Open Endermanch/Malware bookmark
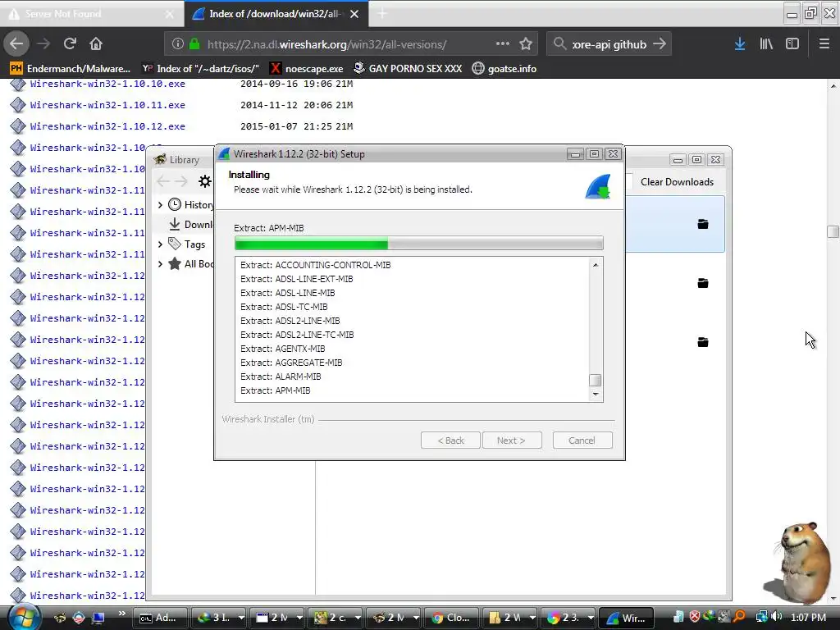 click(x=71, y=69)
